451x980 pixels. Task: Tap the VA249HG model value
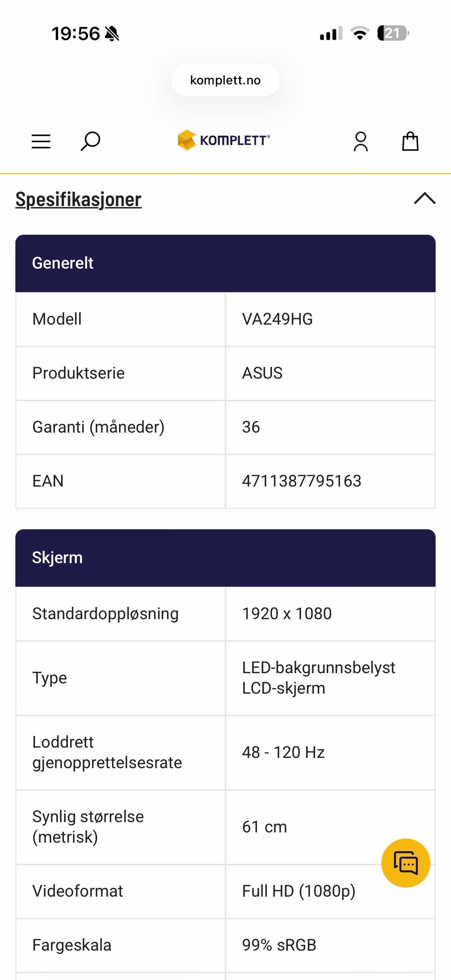pyautogui.click(x=277, y=319)
